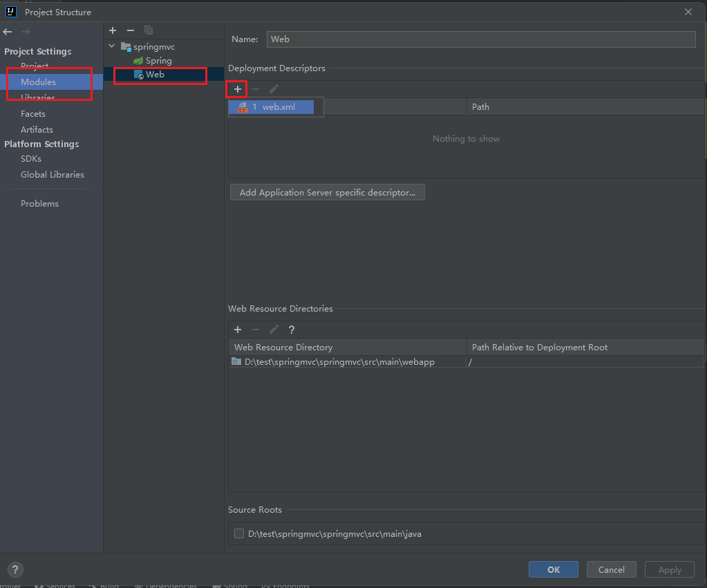Click Add Application Server specific descriptor

[328, 192]
